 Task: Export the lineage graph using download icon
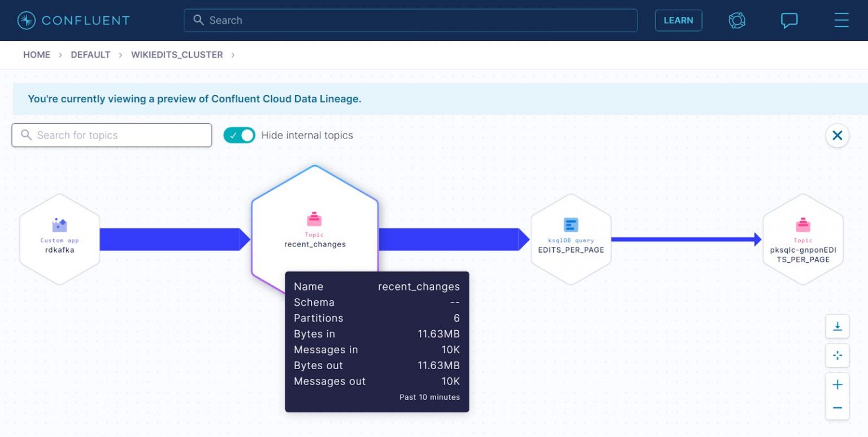point(837,326)
